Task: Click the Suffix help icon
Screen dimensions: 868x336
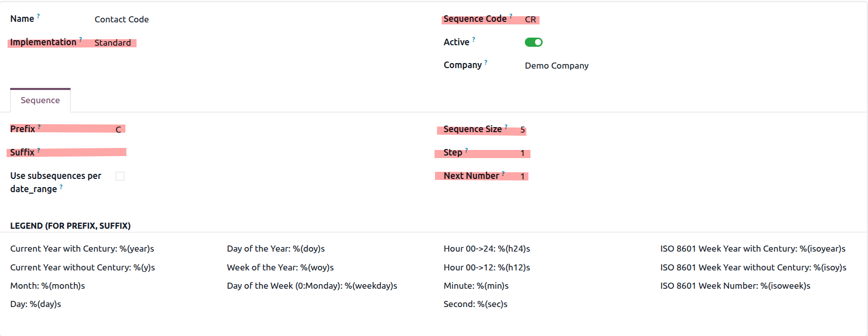Action: click(39, 150)
